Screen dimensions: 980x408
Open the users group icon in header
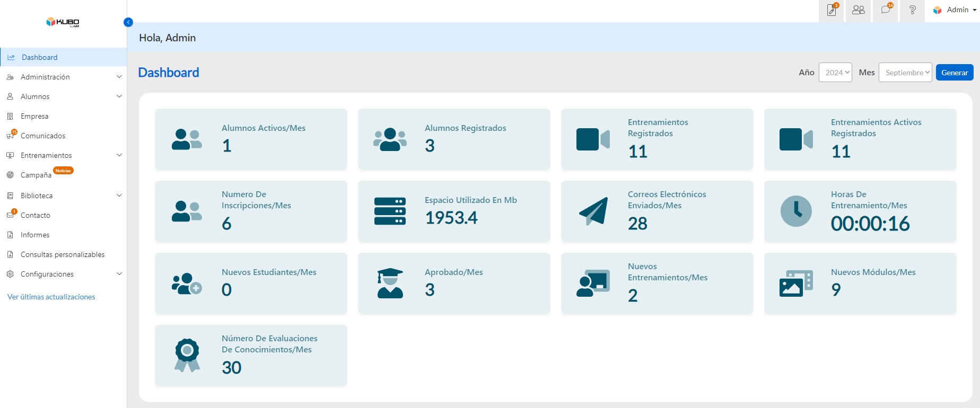coord(858,10)
